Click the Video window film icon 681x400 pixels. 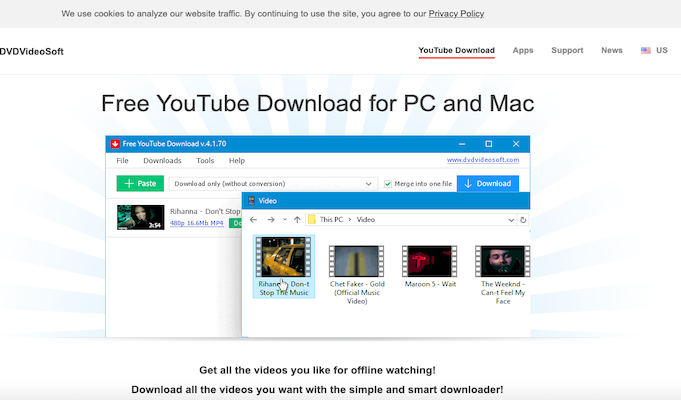251,201
